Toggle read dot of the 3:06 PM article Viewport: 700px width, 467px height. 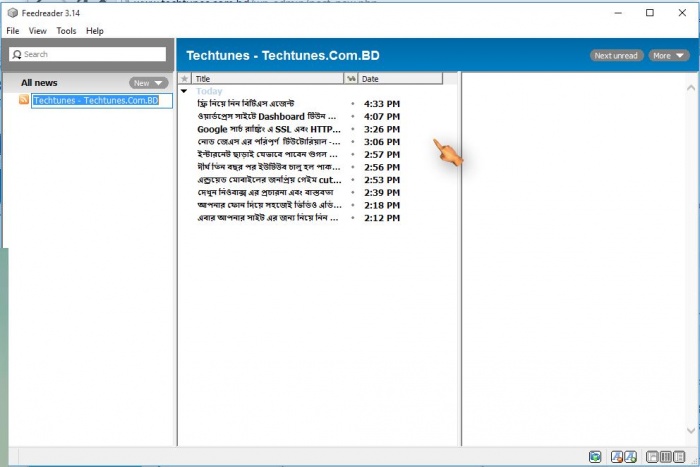point(353,142)
